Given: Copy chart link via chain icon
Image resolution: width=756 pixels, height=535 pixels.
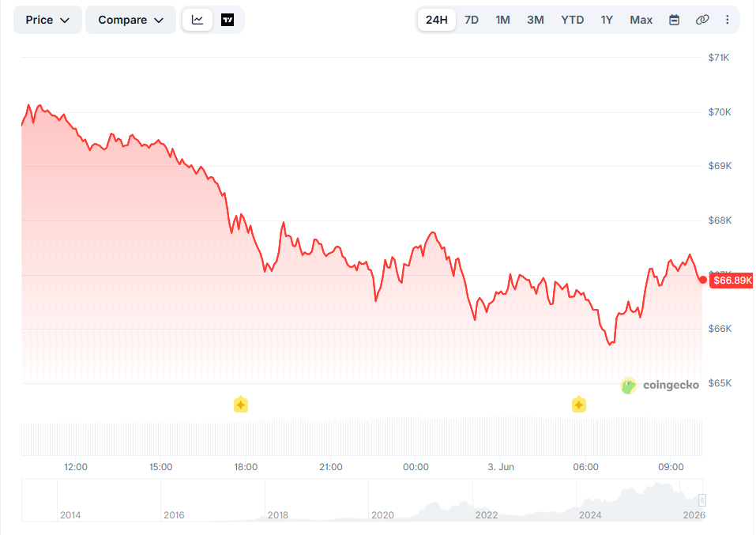Looking at the screenshot, I should click(702, 20).
